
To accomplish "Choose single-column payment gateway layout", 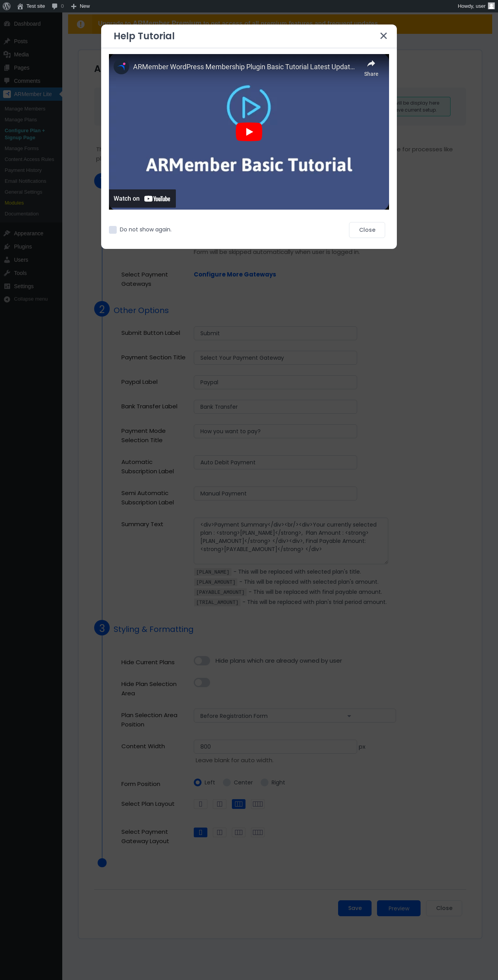I will tap(200, 832).
